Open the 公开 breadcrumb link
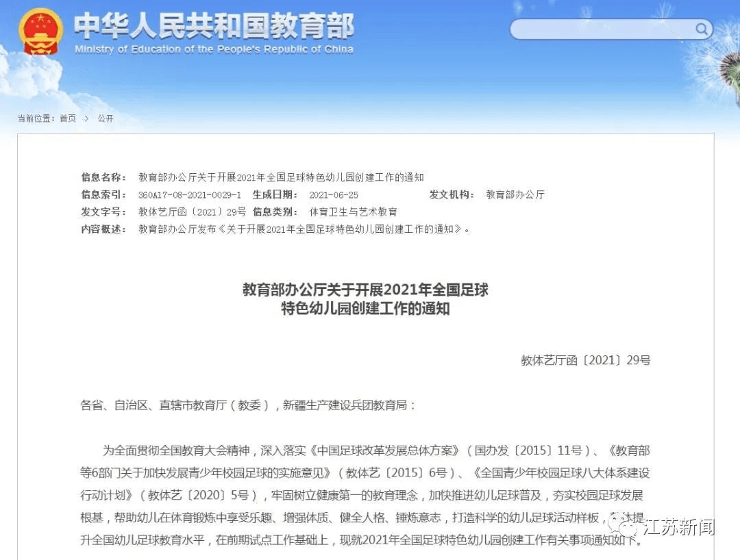The height and width of the screenshot is (560, 740). coord(104,118)
